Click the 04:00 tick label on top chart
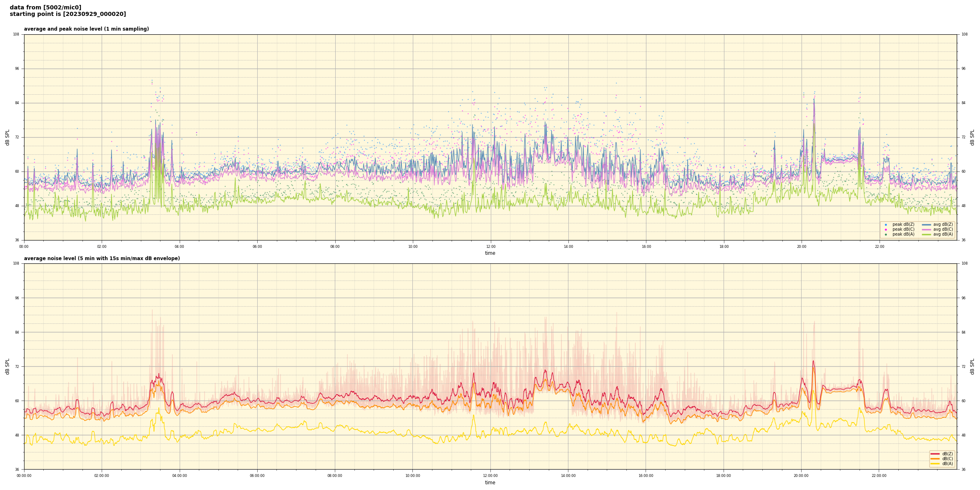Screen dimensions: 980x490 coord(179,247)
